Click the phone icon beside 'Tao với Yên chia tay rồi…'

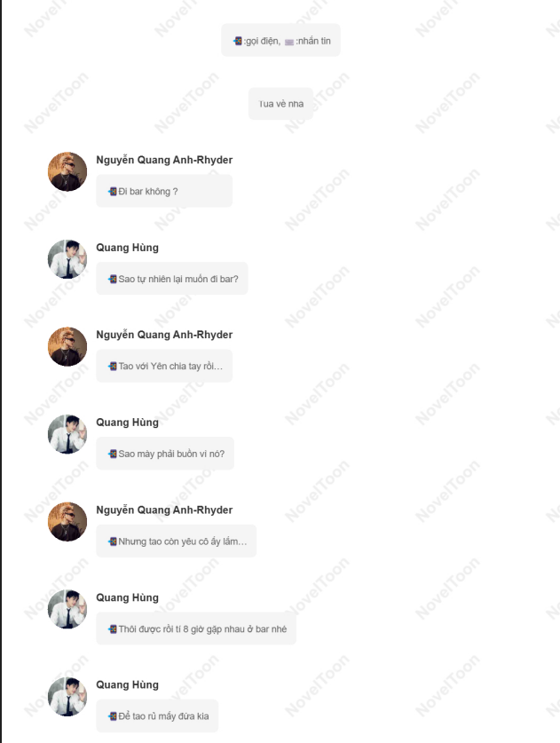(113, 367)
